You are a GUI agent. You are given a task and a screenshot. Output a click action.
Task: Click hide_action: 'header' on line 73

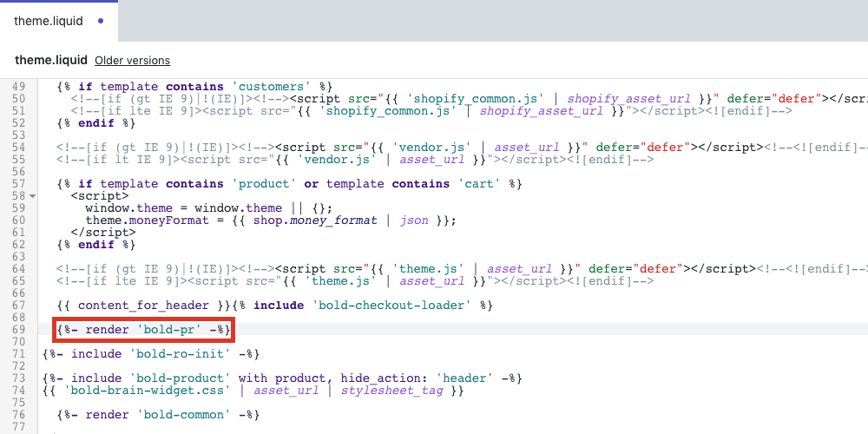[x=417, y=378]
